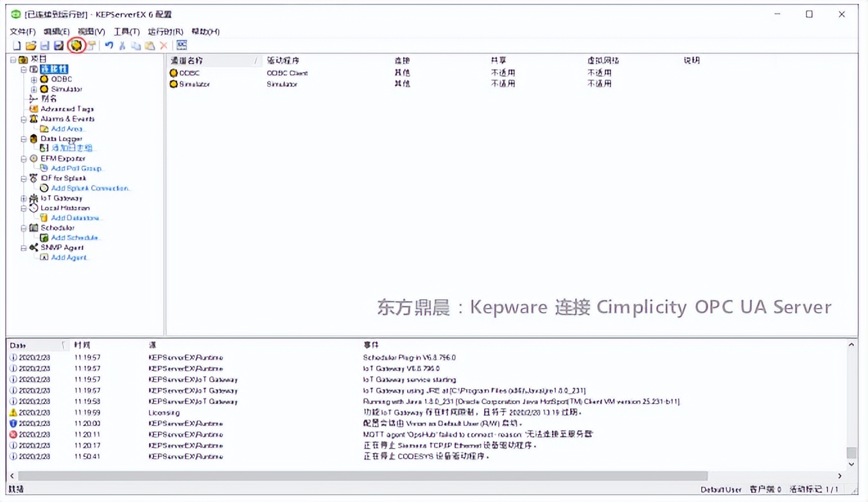Click the Add Datastore link

click(x=76, y=218)
